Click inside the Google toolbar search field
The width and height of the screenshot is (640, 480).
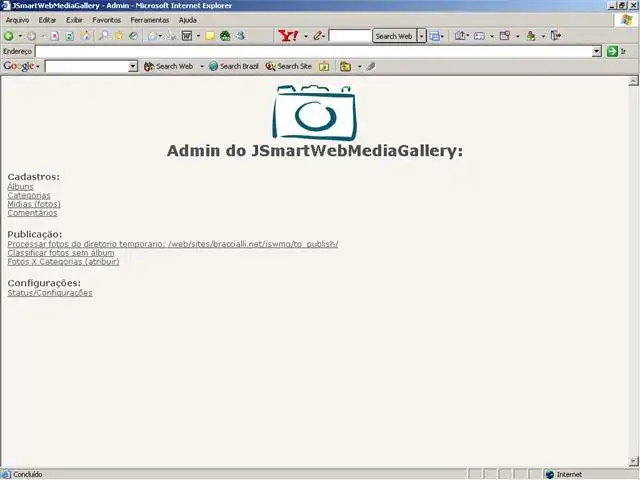point(87,66)
